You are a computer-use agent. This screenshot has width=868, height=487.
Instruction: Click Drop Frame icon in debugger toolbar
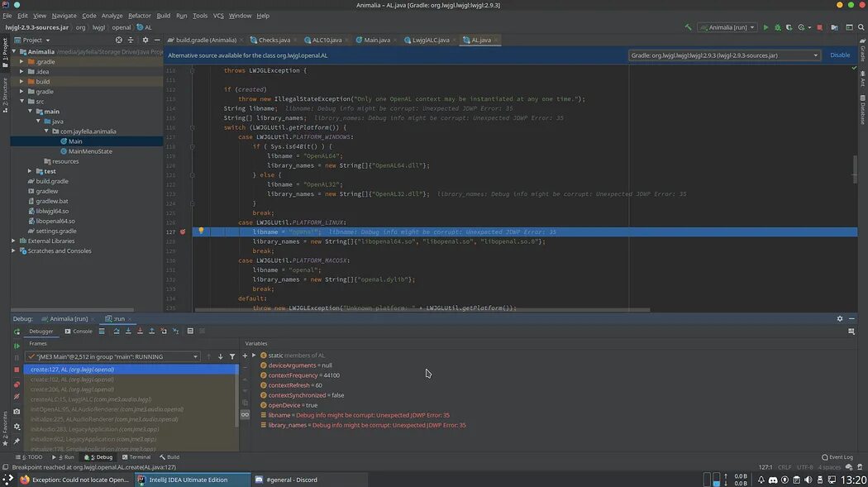(x=164, y=331)
